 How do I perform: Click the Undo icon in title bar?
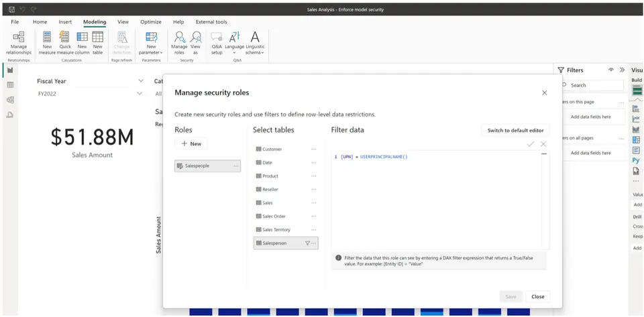[23, 9]
